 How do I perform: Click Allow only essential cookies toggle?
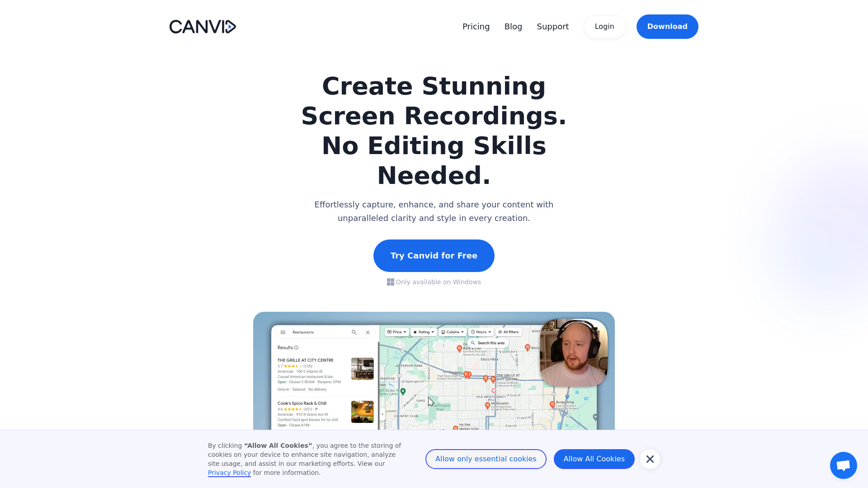486,459
